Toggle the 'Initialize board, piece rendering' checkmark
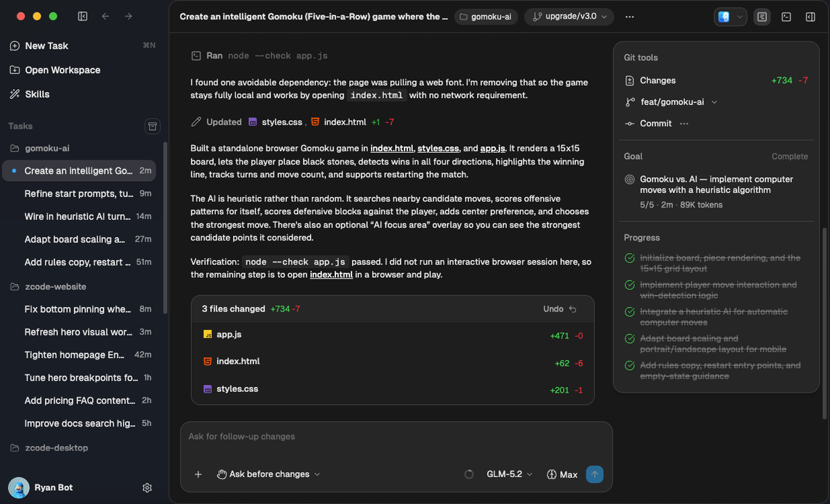The image size is (830, 504). tap(629, 258)
